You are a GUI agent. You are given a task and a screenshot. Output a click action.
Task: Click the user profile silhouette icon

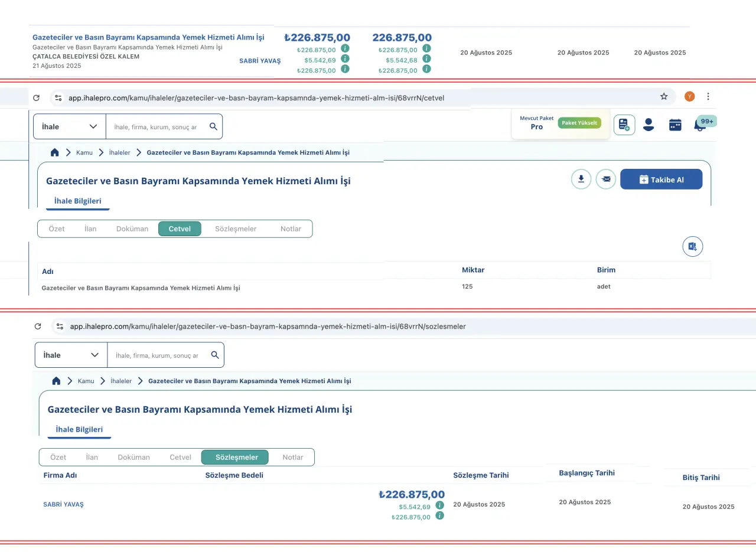point(649,125)
